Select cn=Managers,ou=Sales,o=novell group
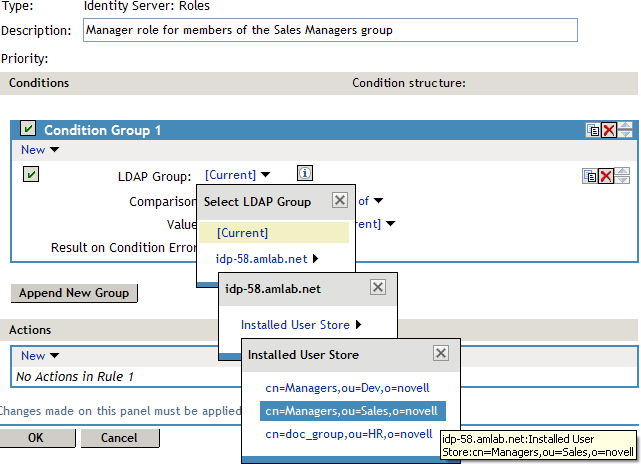 point(351,411)
